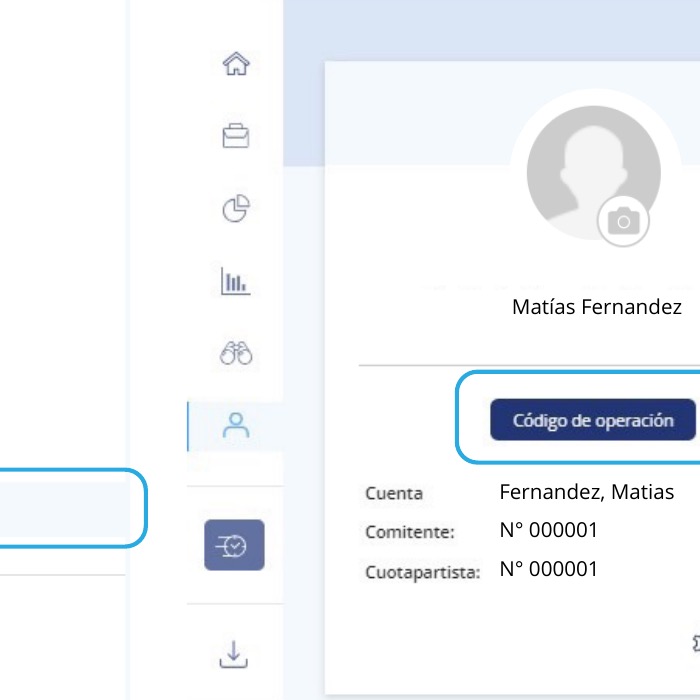Click the quick operation clock button

tap(234, 545)
